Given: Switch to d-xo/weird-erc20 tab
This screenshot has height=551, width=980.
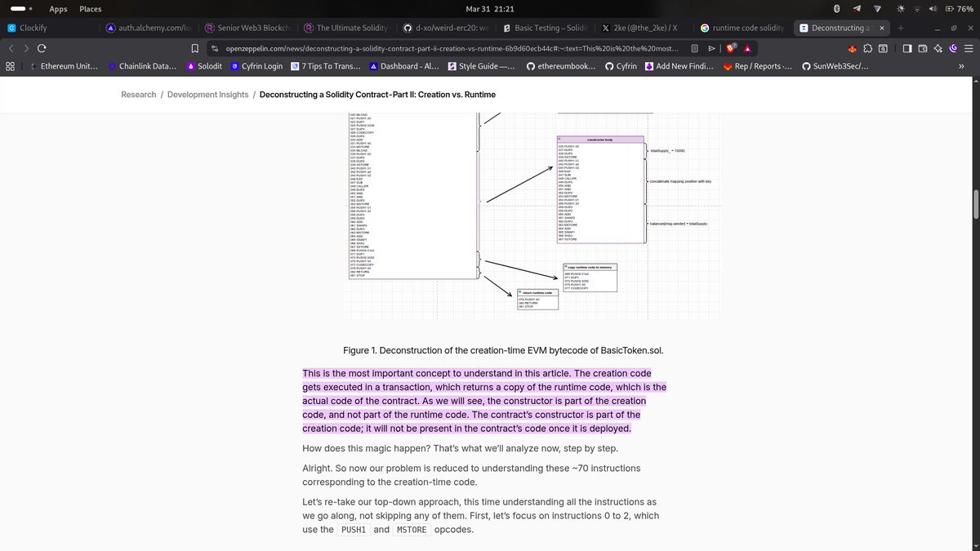Looking at the screenshot, I should point(445,28).
